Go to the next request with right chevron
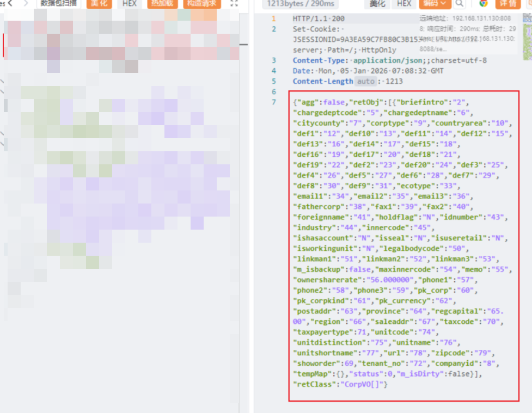 pos(26,3)
